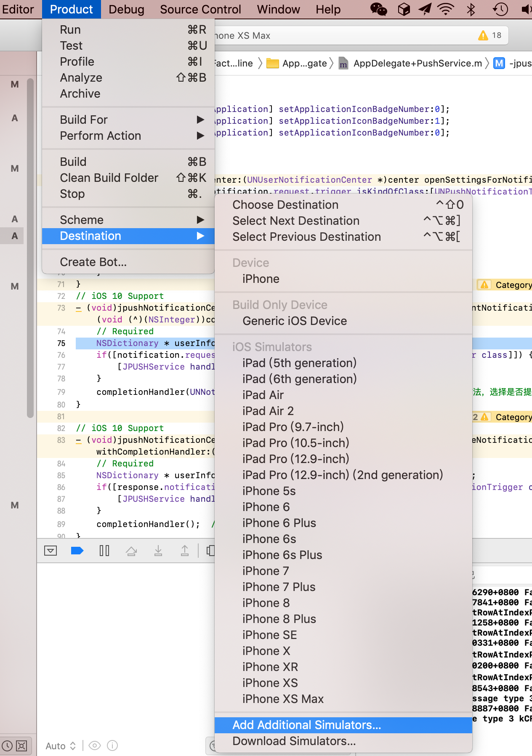Select Generic iOS Device destination

click(343, 321)
